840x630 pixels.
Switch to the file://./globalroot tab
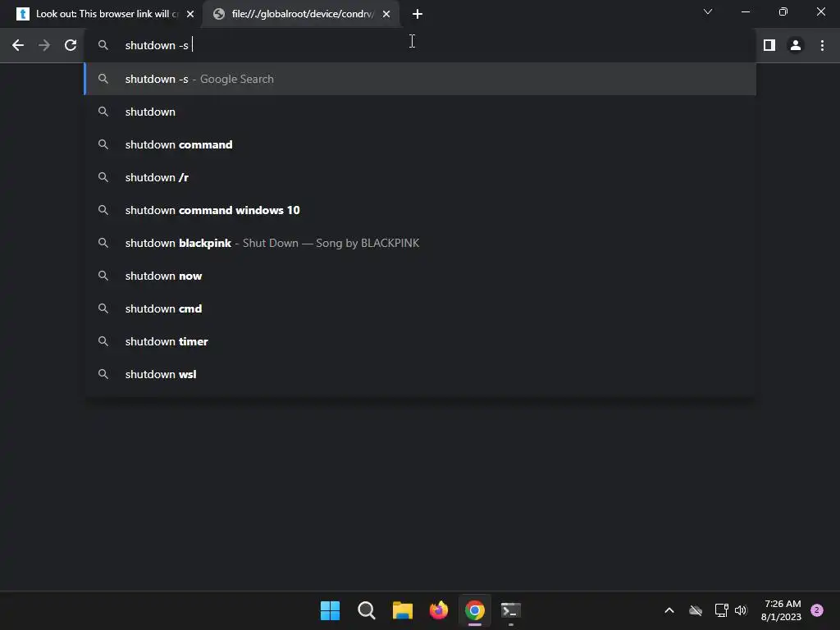click(302, 14)
